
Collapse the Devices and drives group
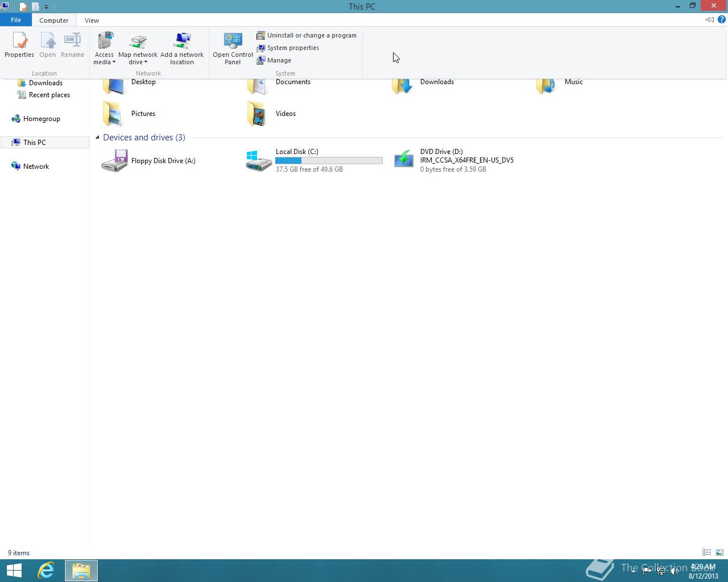pos(97,138)
